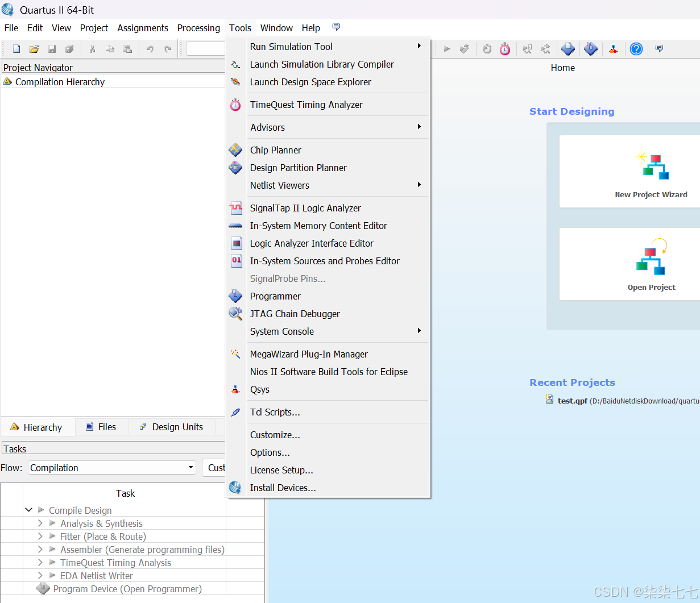Click the feedback speech bubble toolbar icon
The height and width of the screenshot is (603, 700).
pyautogui.click(x=659, y=49)
